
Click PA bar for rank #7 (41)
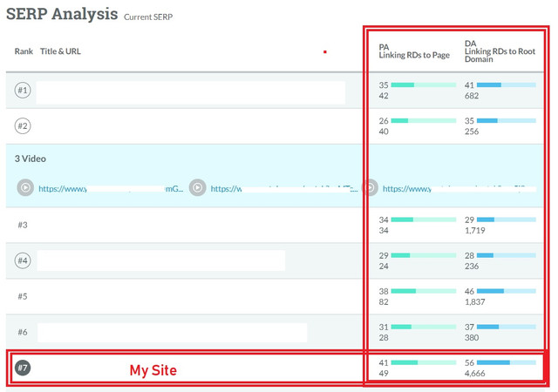[424, 362]
